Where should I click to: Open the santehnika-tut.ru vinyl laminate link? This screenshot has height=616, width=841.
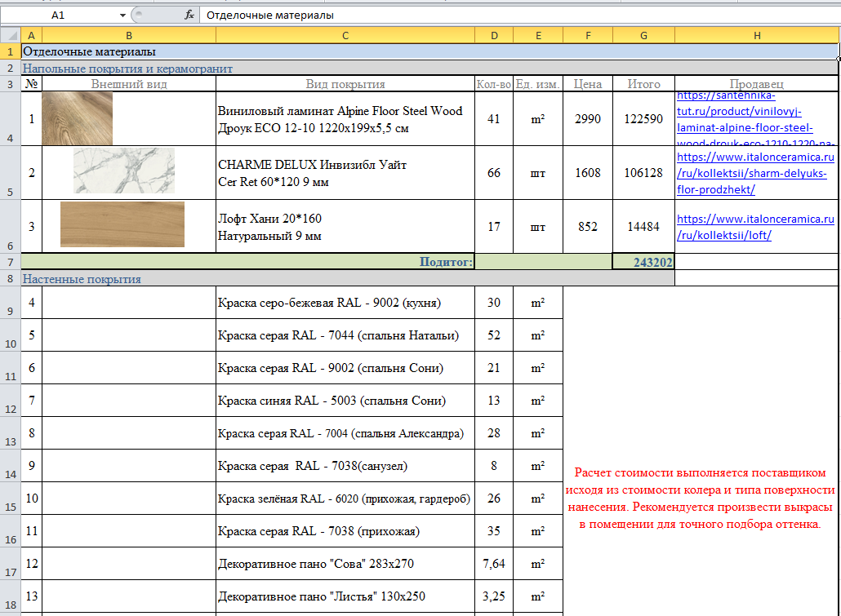pyautogui.click(x=756, y=119)
